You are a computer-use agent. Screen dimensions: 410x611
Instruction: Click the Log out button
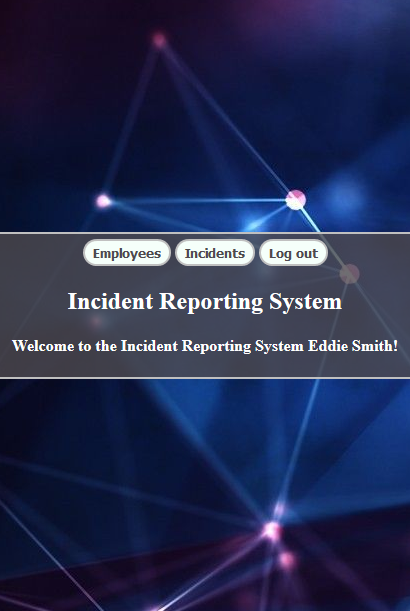point(293,253)
